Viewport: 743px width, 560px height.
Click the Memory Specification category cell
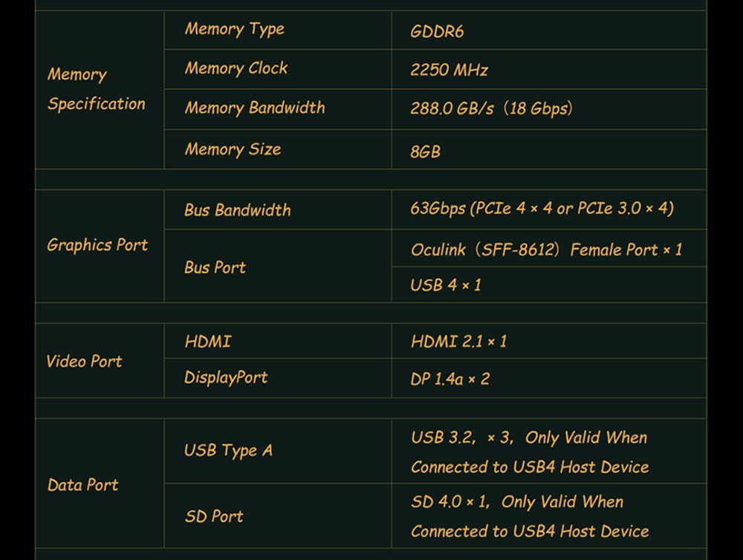click(97, 89)
